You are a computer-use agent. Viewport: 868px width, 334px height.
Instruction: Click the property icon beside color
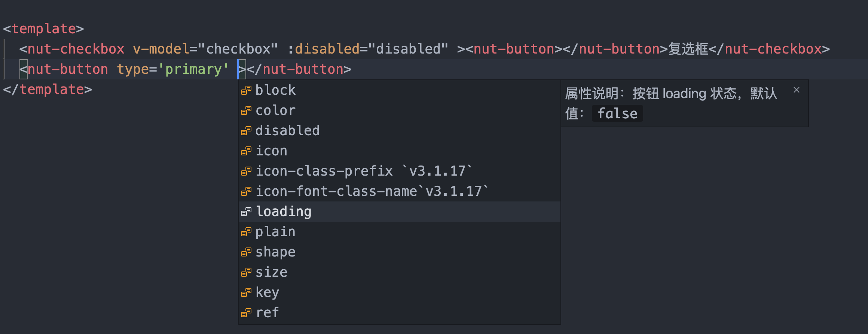click(x=246, y=110)
